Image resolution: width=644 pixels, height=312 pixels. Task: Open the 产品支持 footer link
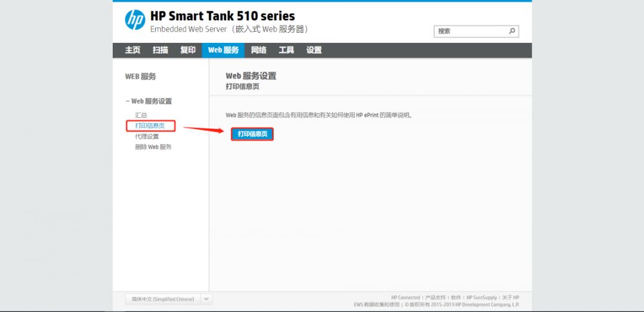[x=436, y=298]
